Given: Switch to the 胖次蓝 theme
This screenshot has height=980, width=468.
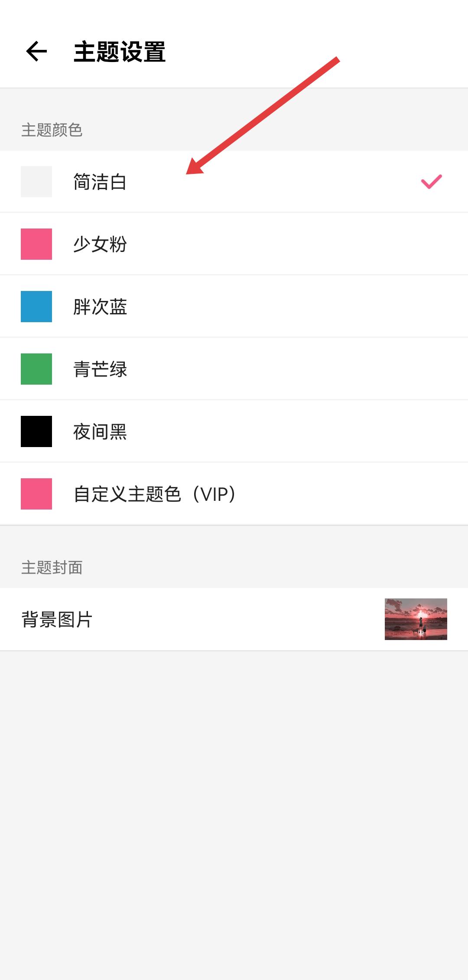Looking at the screenshot, I should pyautogui.click(x=100, y=307).
